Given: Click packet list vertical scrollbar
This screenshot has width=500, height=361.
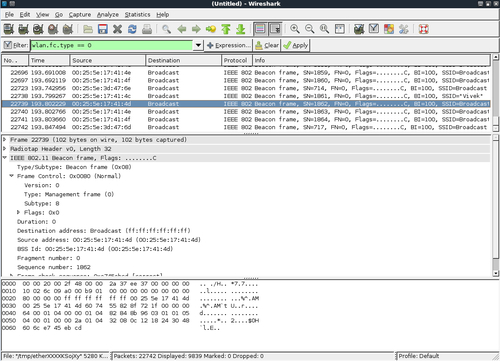Looking at the screenshot, I should click(495, 93).
